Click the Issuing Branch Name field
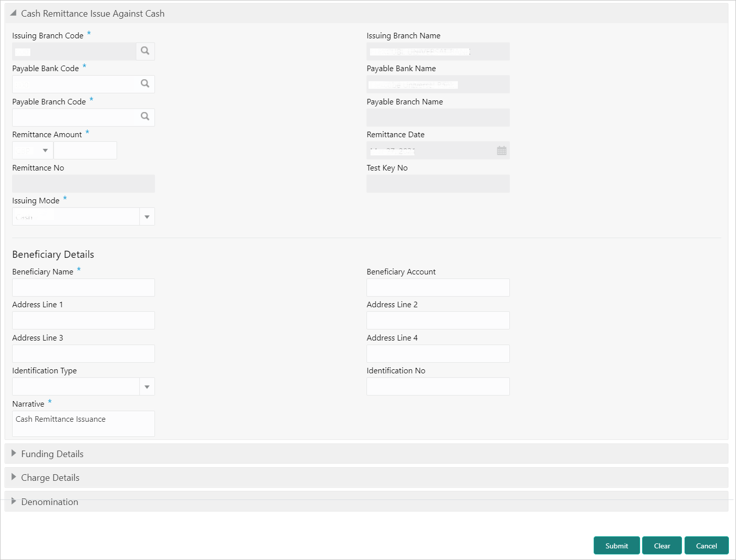This screenshot has height=560, width=736. click(x=438, y=51)
